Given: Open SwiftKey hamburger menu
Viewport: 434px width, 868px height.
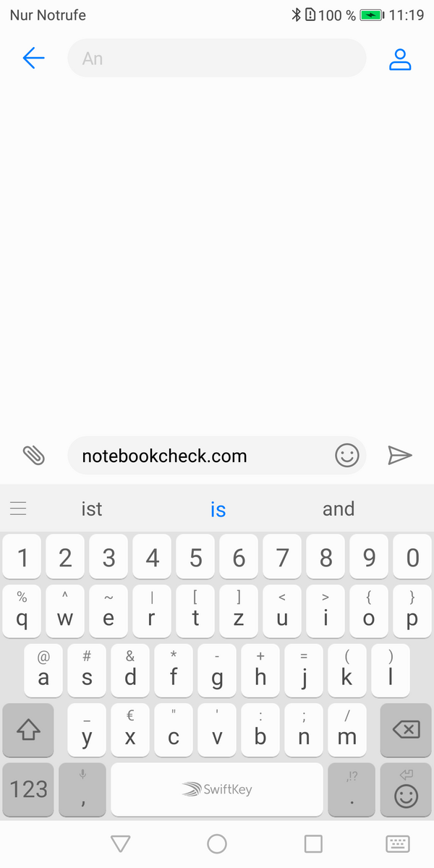Looking at the screenshot, I should point(19,509).
